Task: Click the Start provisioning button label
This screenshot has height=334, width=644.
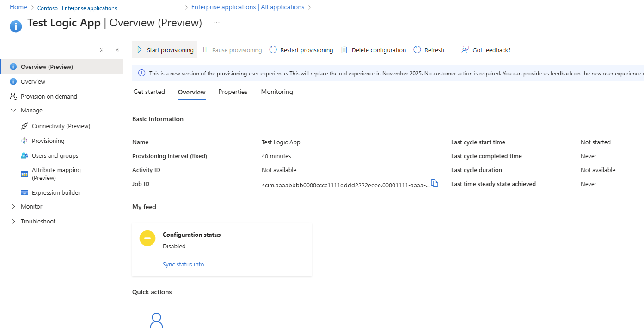Action: point(170,50)
